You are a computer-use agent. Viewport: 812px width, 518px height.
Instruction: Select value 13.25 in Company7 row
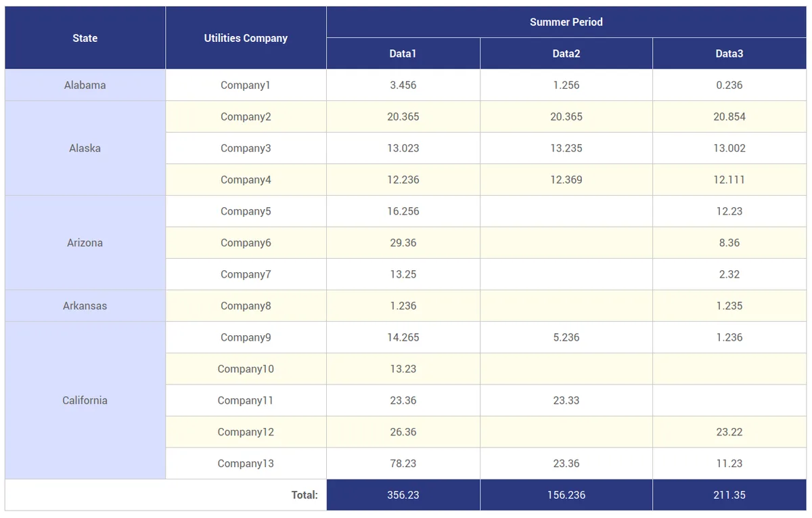(x=403, y=274)
